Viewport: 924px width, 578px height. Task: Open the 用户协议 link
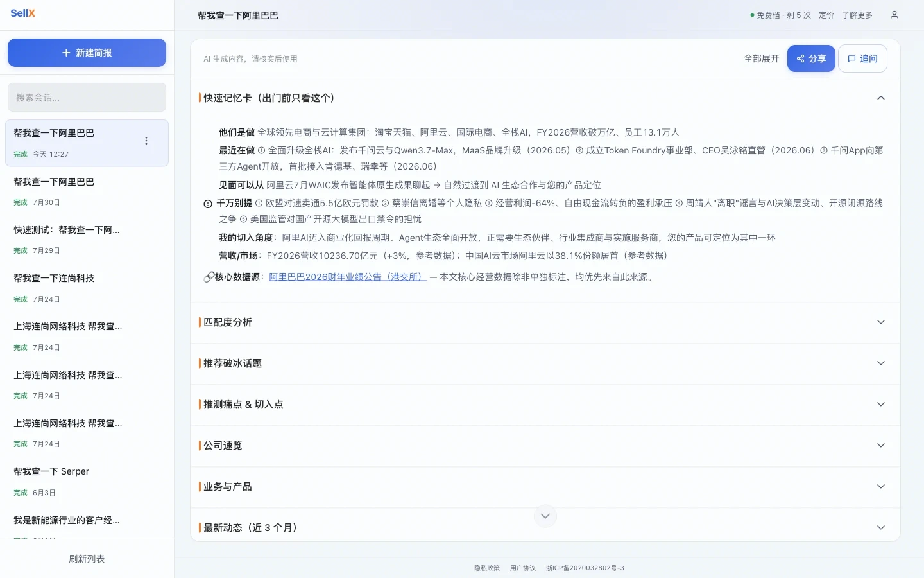[x=523, y=568]
